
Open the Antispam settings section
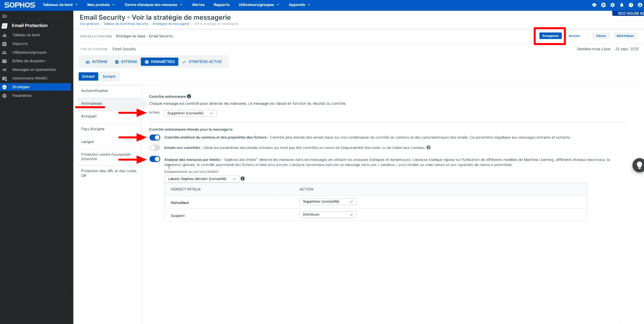click(x=109, y=116)
